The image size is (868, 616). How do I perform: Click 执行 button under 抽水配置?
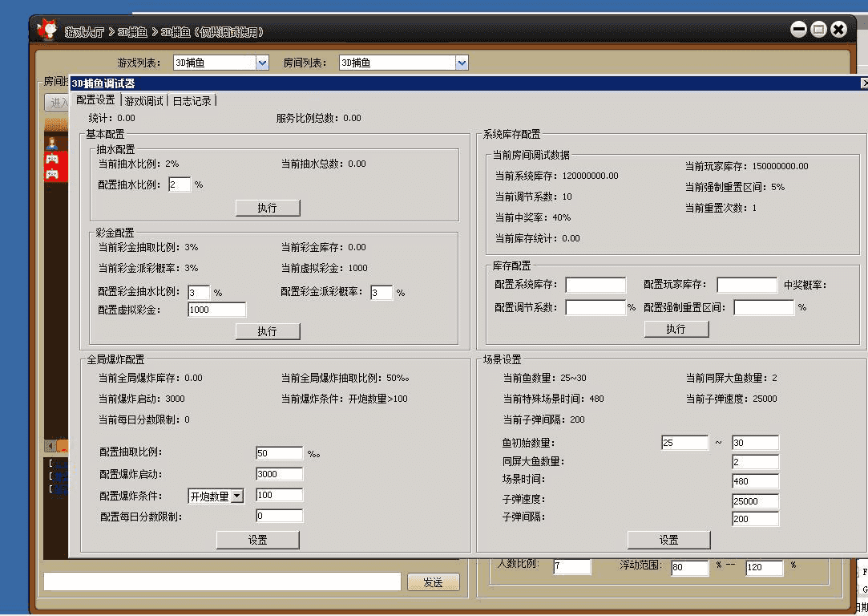point(268,208)
